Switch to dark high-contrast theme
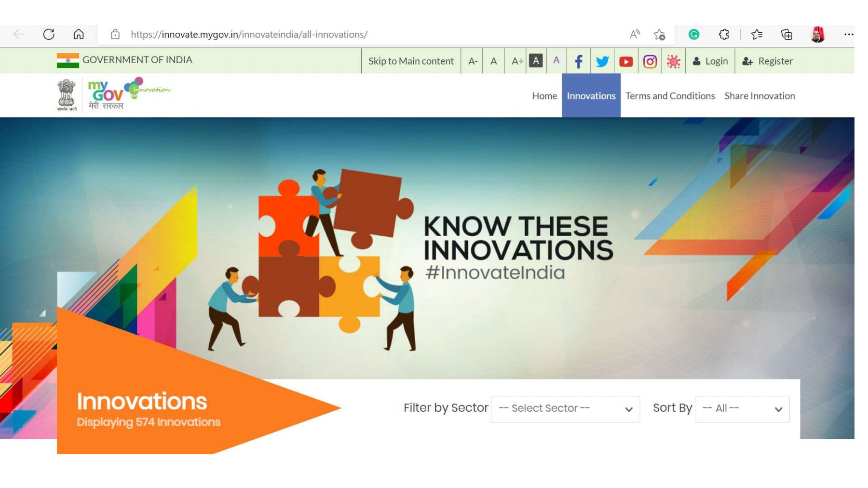 tap(536, 61)
